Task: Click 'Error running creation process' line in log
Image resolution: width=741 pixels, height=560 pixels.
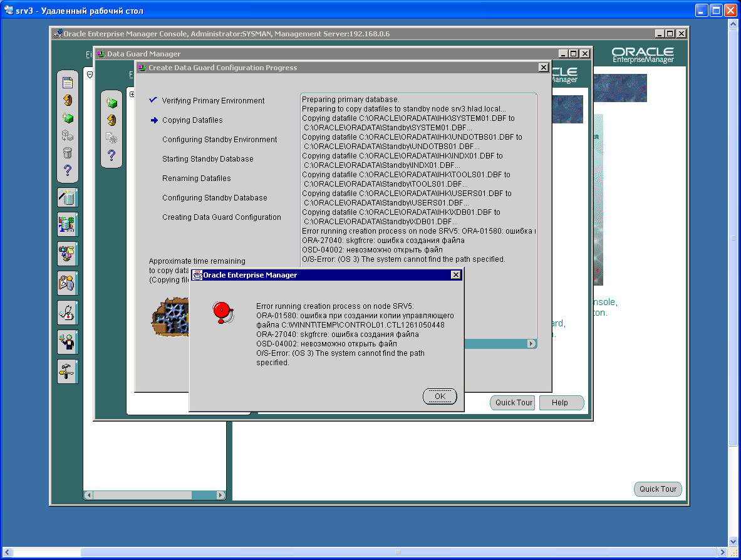Action: coord(418,231)
